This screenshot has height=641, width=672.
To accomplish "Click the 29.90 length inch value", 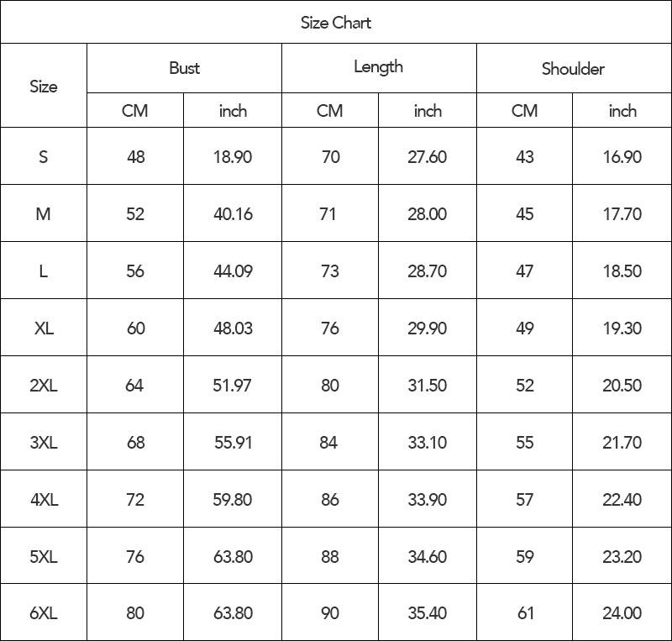I will click(x=427, y=328).
